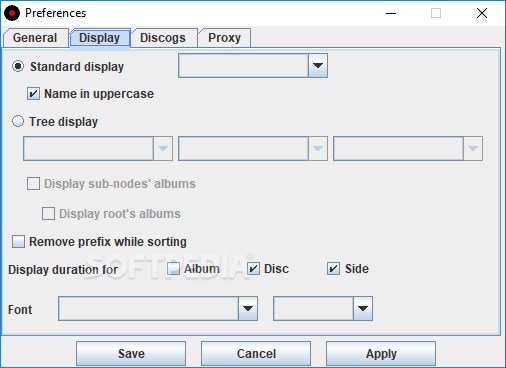Image resolution: width=506 pixels, height=368 pixels.
Task: Toggle Display root's albums checkbox
Action: [48, 213]
